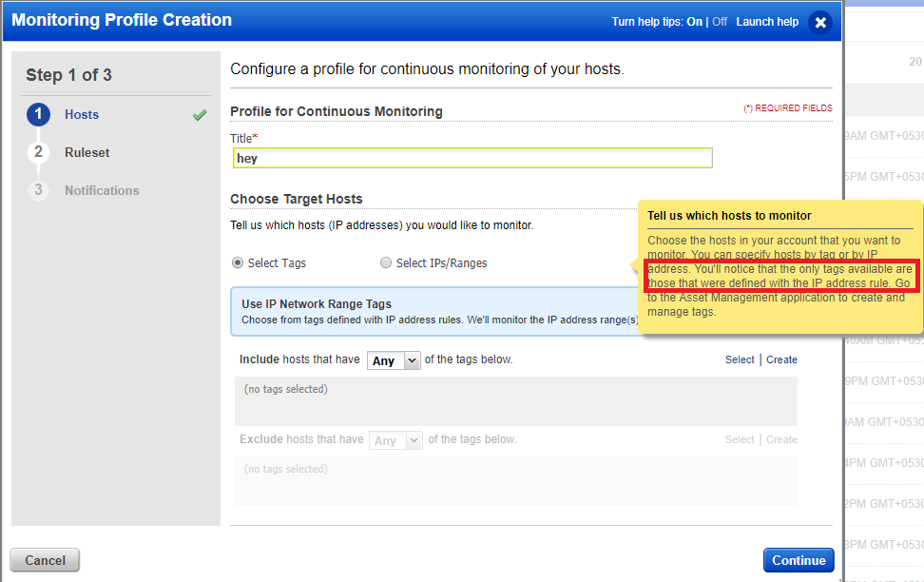Click the step 2 Ruleset circle
Image resolution: width=924 pixels, height=582 pixels.
37,152
